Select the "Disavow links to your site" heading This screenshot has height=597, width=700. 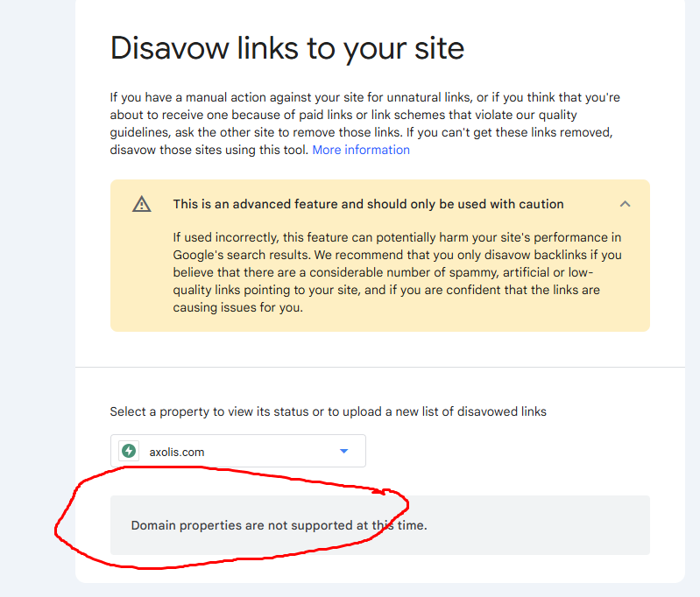click(x=287, y=49)
